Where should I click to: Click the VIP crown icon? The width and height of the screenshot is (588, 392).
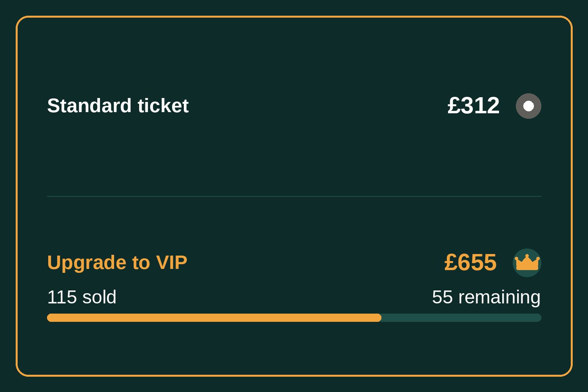pos(527,263)
